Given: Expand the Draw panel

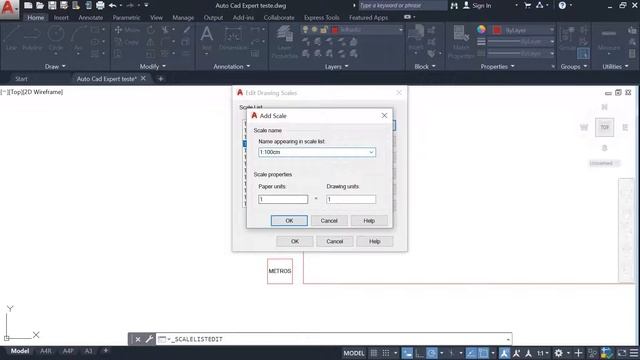Looking at the screenshot, I should coord(55,67).
